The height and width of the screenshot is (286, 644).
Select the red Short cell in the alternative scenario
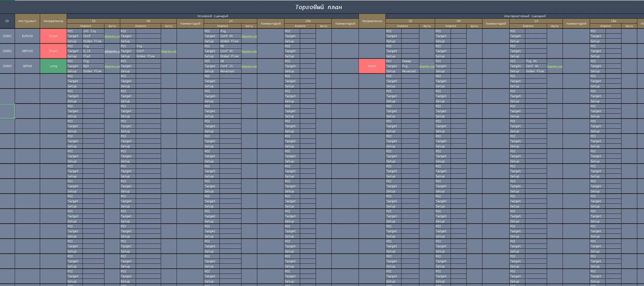372,66
